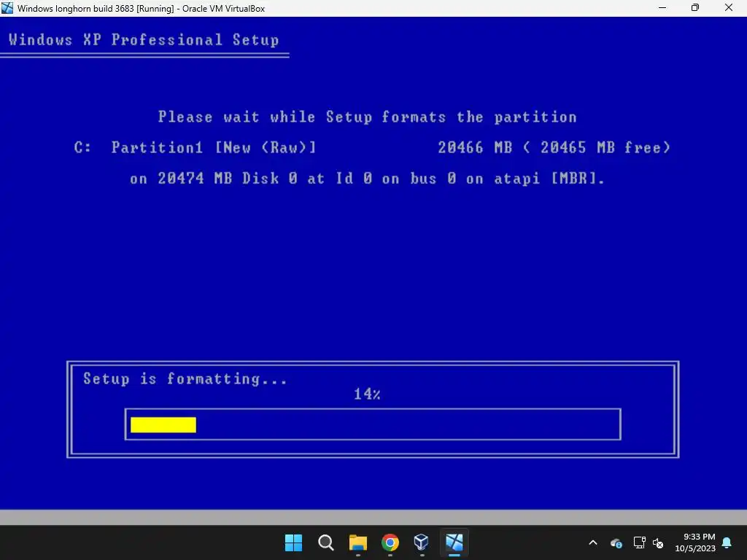The height and width of the screenshot is (560, 747).
Task: Click the OneDrive cloud tray icon
Action: point(616,542)
